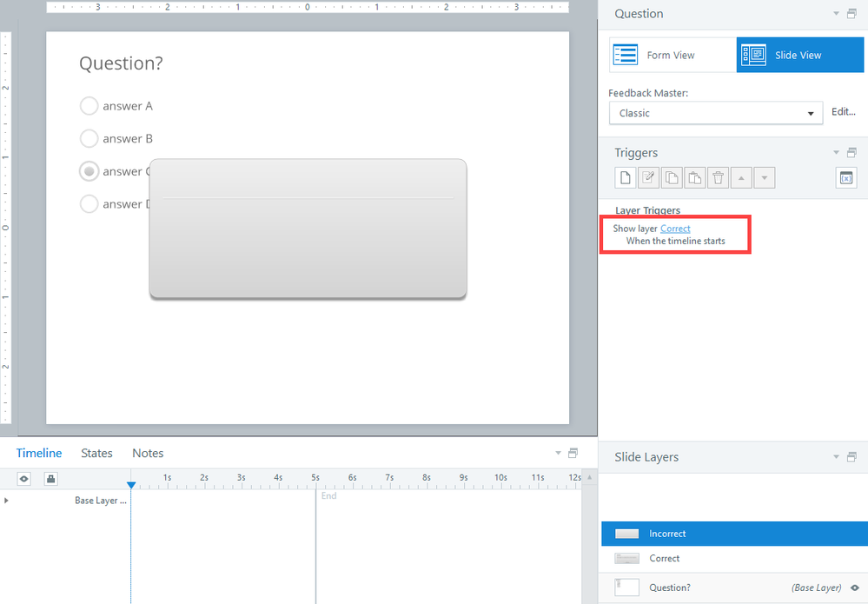Image resolution: width=868 pixels, height=604 pixels.
Task: Click timeline scroll up arrow
Action: [590, 477]
